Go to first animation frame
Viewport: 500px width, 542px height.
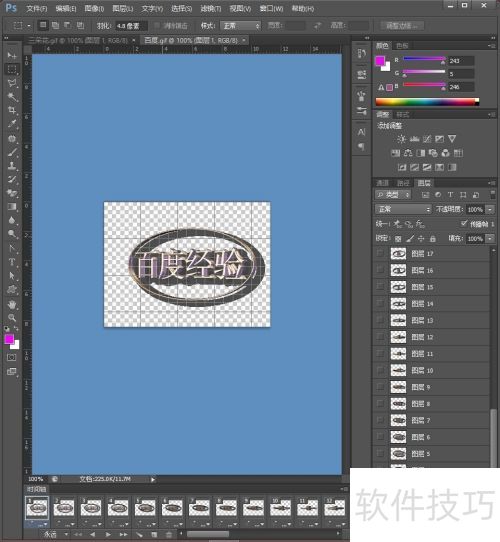(x=78, y=534)
